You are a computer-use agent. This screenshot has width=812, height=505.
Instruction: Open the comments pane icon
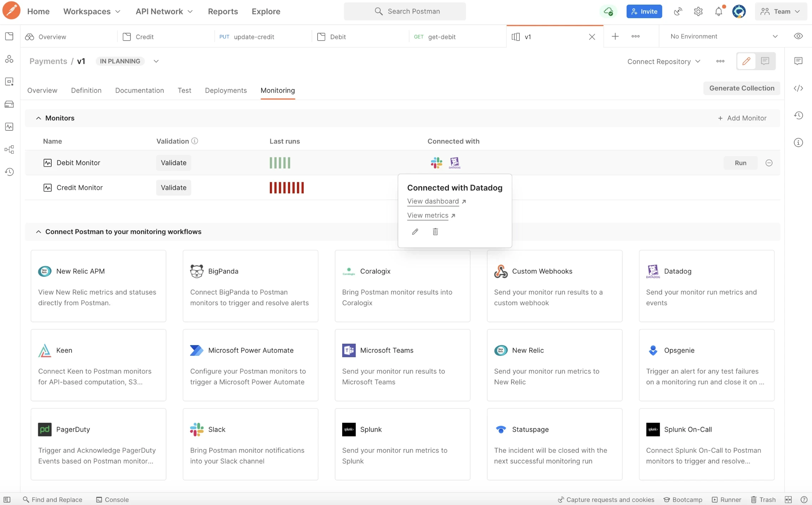click(798, 61)
